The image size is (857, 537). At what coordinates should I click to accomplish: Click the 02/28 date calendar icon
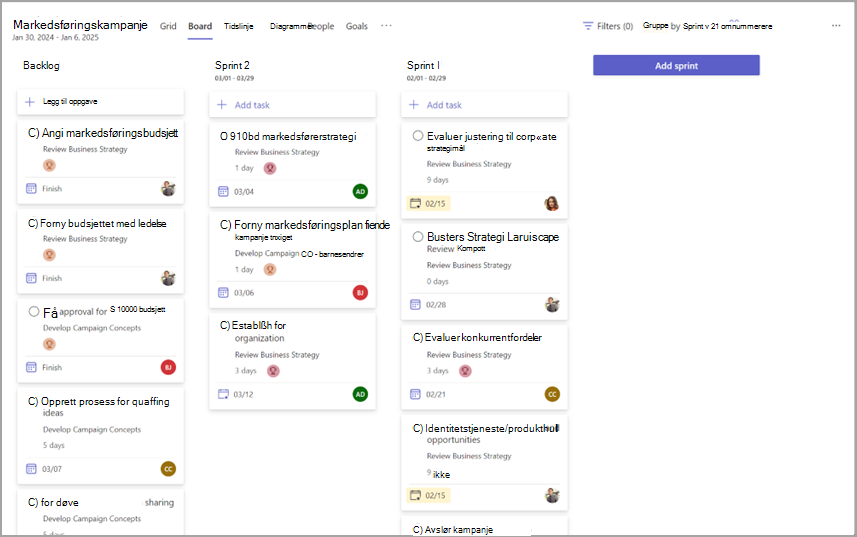click(415, 304)
